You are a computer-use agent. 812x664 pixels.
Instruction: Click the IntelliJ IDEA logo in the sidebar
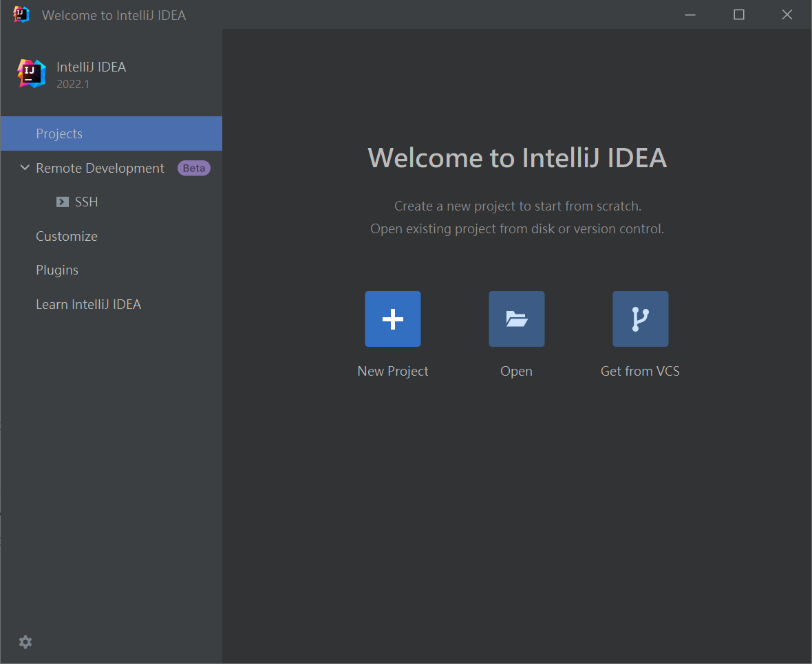(x=32, y=74)
